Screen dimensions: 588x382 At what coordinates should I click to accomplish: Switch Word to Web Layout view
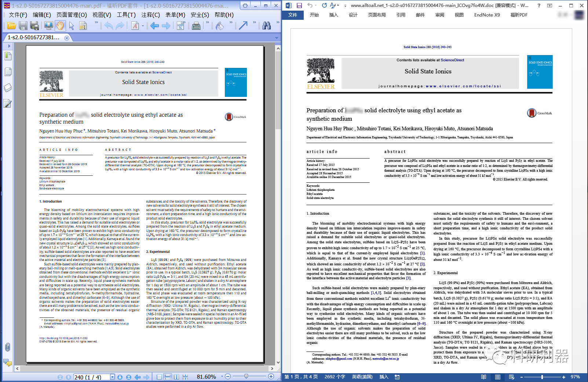point(512,377)
